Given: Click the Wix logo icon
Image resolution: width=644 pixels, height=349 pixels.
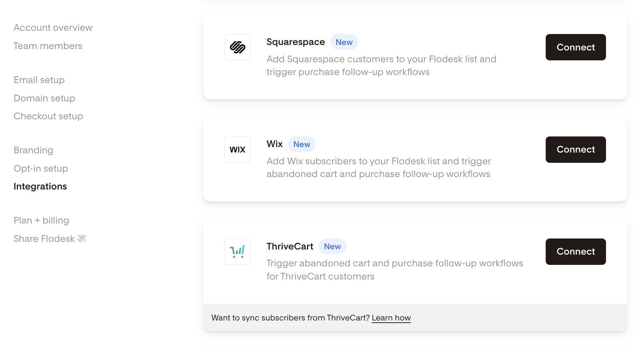Looking at the screenshot, I should pos(238,150).
